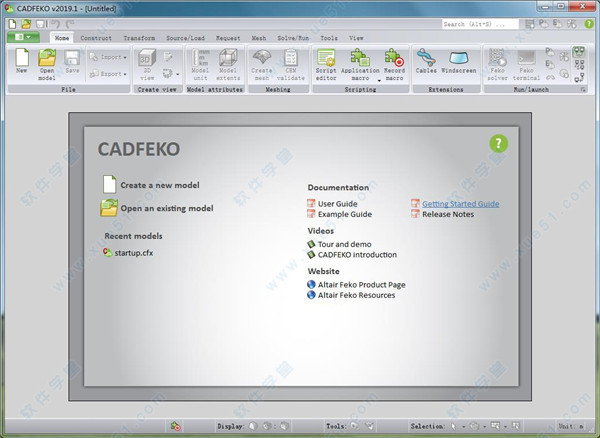600x438 pixels.
Task: Open the Tools tab
Action: point(329,38)
